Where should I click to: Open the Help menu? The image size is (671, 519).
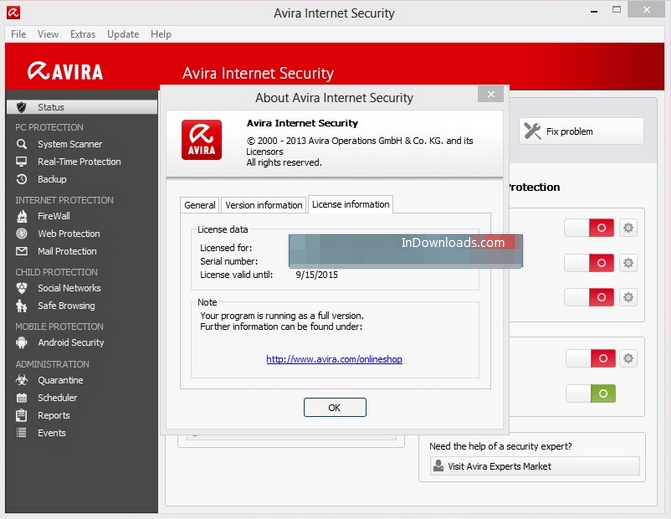click(161, 34)
